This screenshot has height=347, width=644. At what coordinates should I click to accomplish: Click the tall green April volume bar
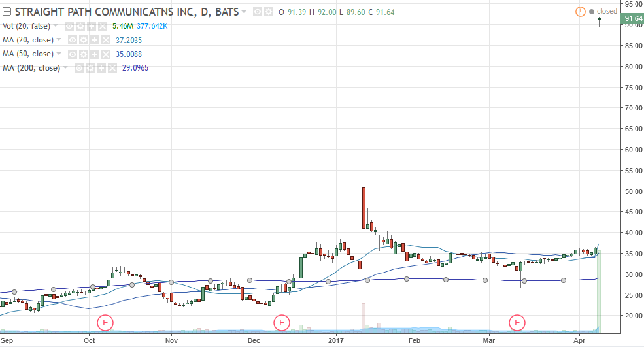[x=600, y=291]
